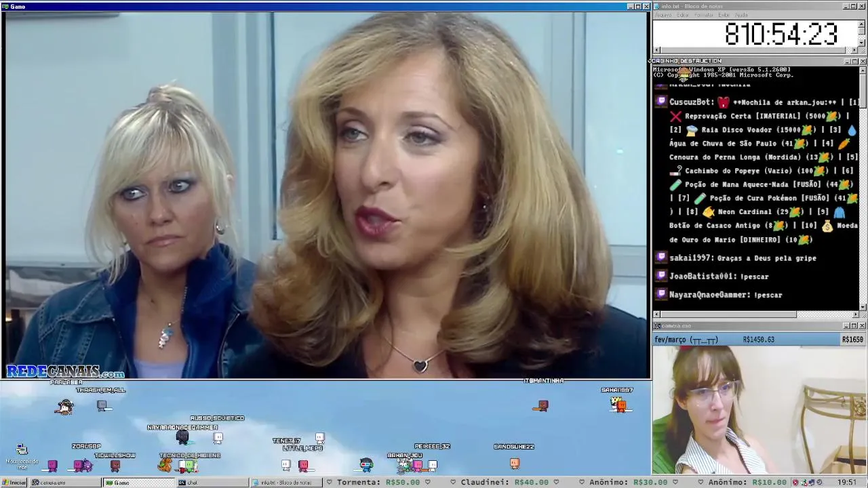Click the TECNICO_DE_HIGIENE orange creature sprite

(165, 465)
